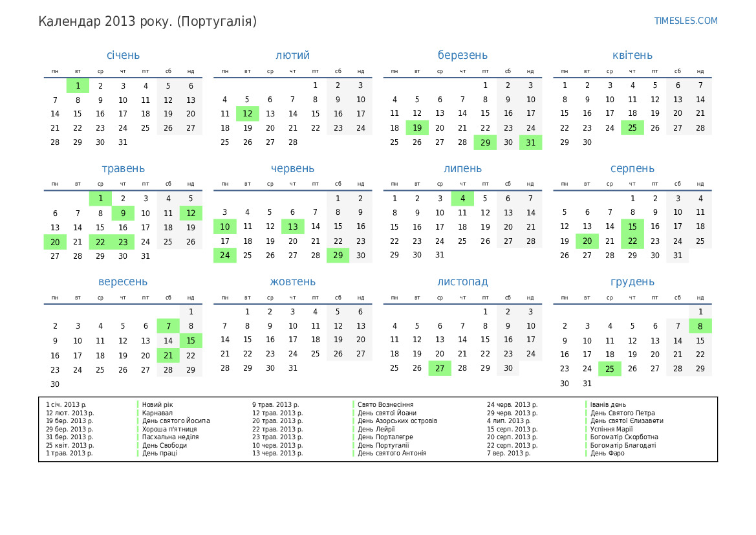Select highlighted January 1 holiday cell
Viewport: 756px width, 535px height.
tap(78, 85)
